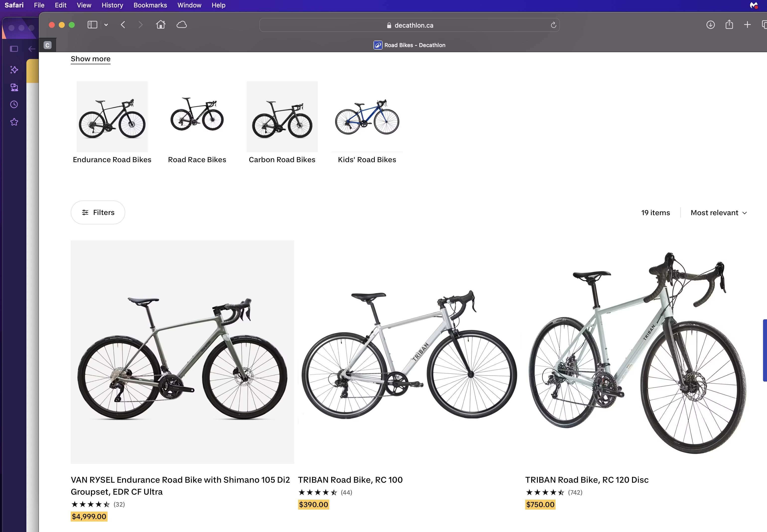The image size is (767, 532).
Task: Select the Road Bikes - Decathlon tab
Action: (409, 45)
